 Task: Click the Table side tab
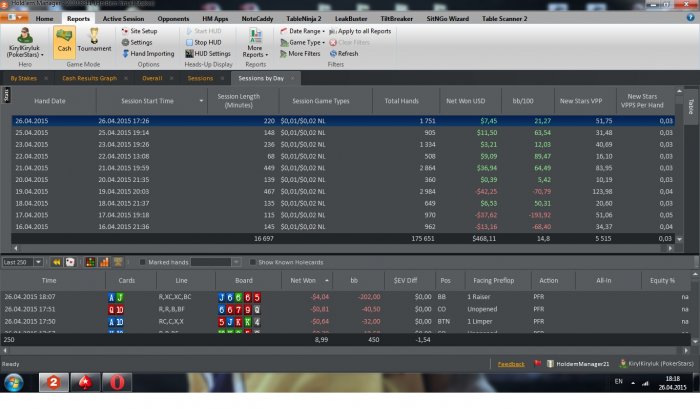(691, 106)
